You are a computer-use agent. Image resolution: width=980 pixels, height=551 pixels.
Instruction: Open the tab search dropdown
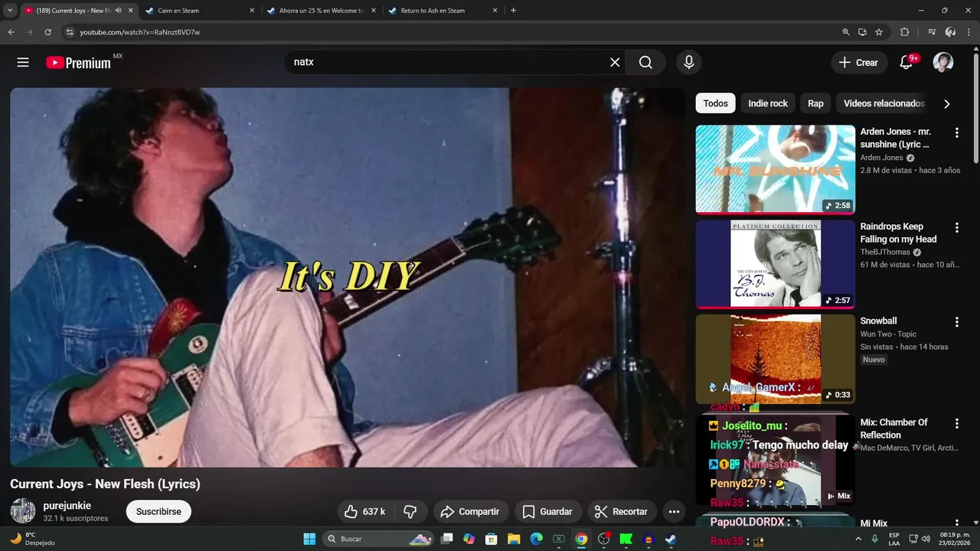[x=10, y=11]
